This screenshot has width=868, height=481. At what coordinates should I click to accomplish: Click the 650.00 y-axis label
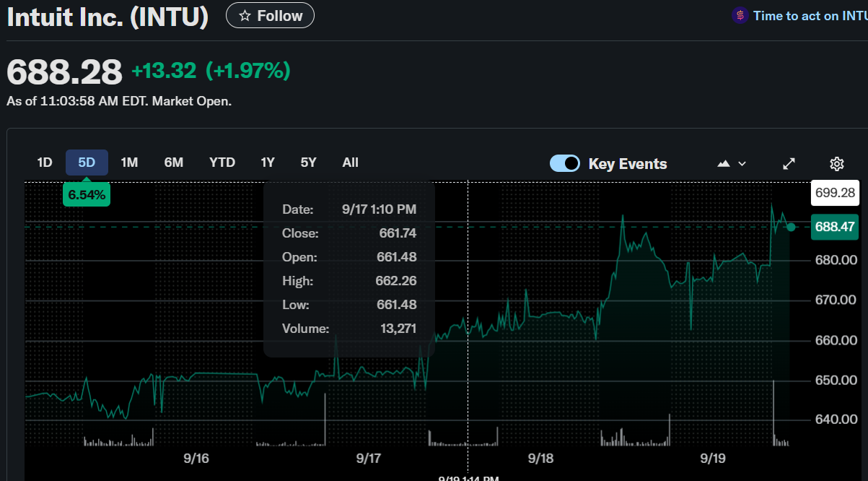coord(836,380)
